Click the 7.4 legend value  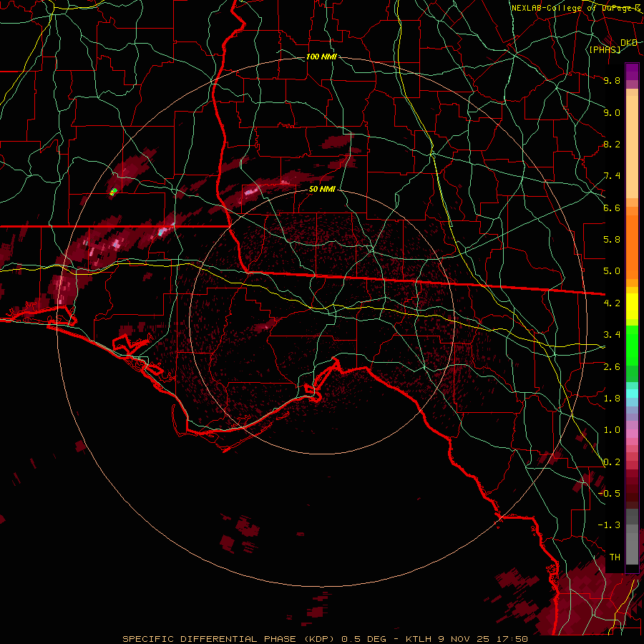pos(612,176)
